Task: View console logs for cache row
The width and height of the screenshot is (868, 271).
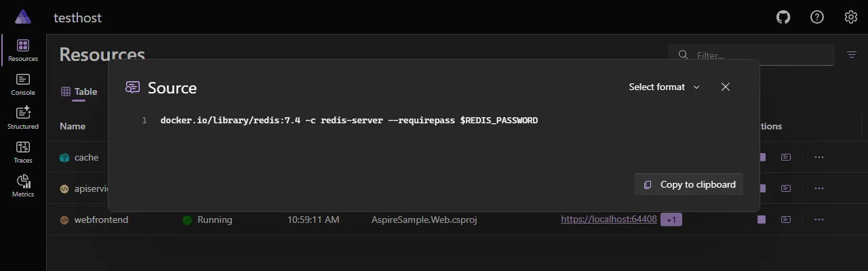Action: (x=786, y=157)
